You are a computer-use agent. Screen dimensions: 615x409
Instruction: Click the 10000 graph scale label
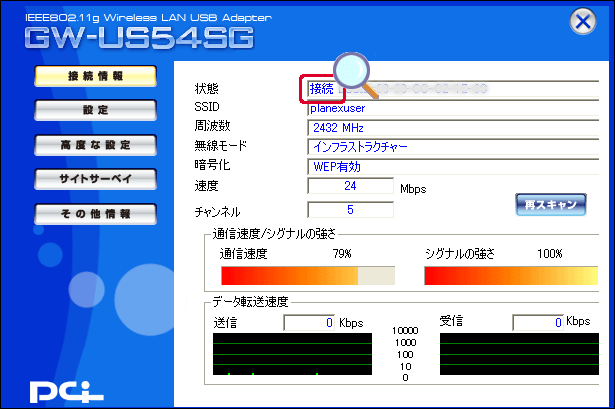(x=405, y=331)
